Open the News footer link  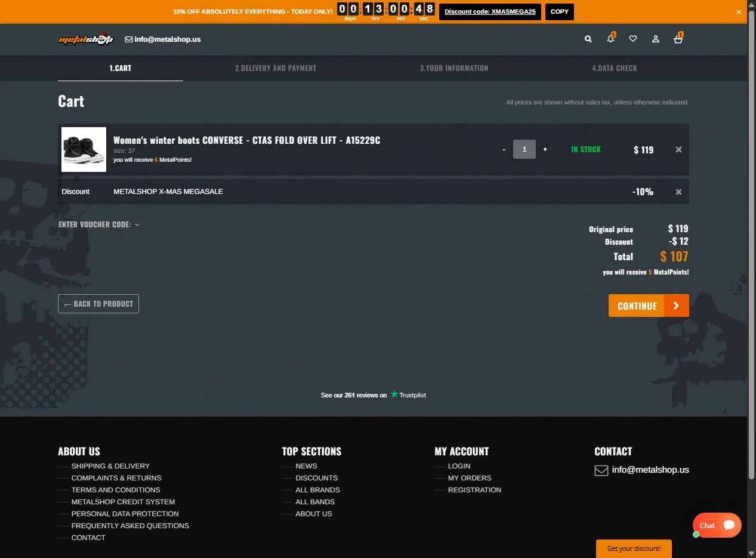306,466
